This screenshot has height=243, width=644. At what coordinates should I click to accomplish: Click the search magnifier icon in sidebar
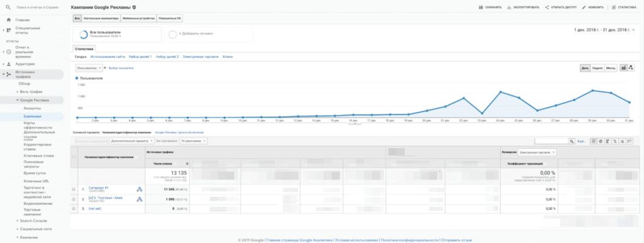tap(8, 7)
